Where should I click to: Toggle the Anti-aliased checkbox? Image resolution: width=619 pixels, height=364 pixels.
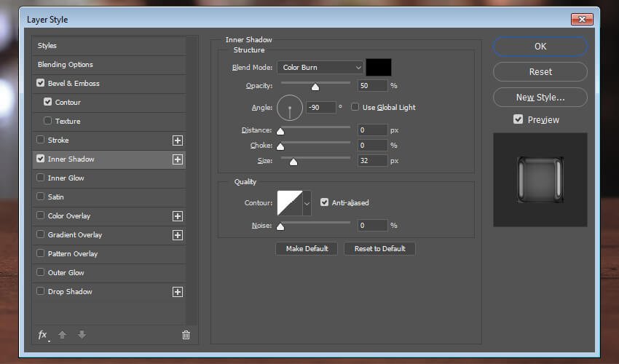tap(324, 202)
